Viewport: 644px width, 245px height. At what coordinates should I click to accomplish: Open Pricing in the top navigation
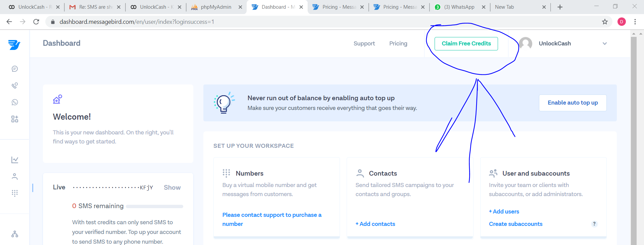click(398, 44)
